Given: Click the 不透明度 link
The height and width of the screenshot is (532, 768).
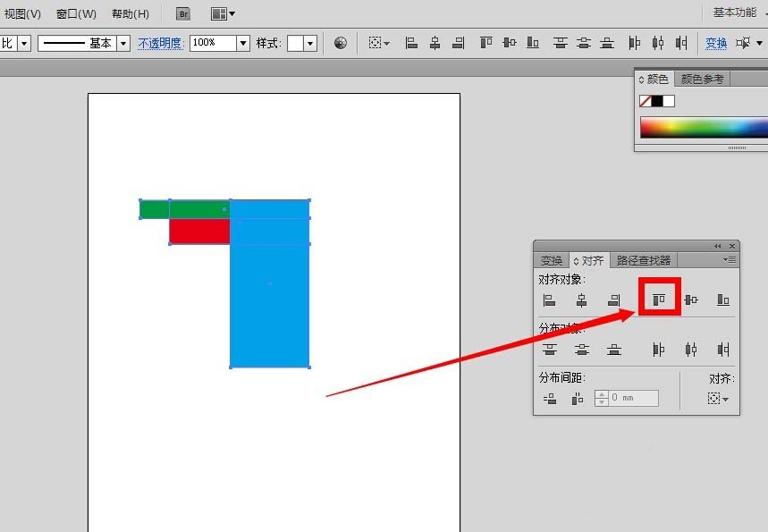Looking at the screenshot, I should tap(160, 43).
